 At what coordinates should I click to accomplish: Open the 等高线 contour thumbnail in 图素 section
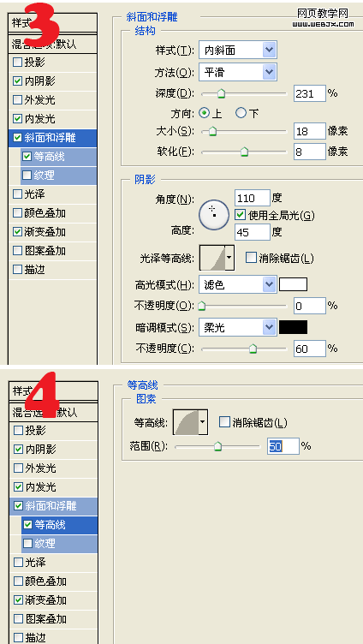(x=186, y=422)
